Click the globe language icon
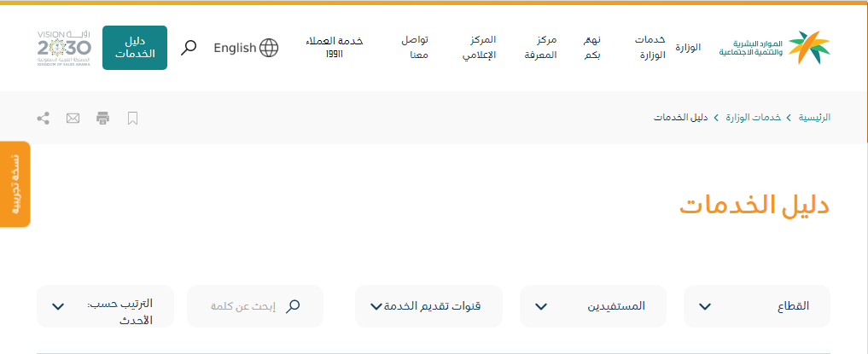Viewport: 868px width, 354px height. [x=269, y=48]
